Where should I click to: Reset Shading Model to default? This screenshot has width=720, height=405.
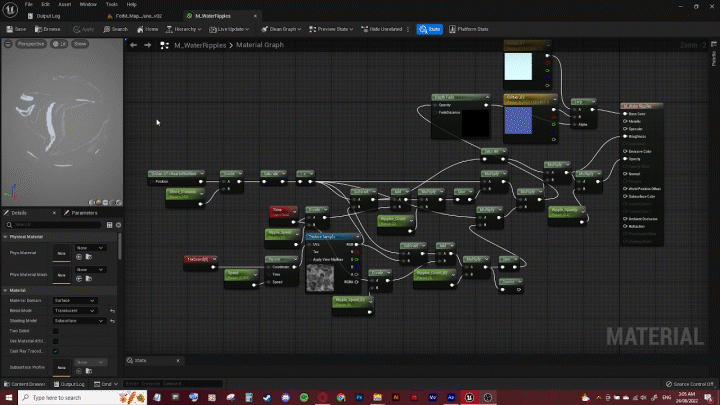coord(112,321)
